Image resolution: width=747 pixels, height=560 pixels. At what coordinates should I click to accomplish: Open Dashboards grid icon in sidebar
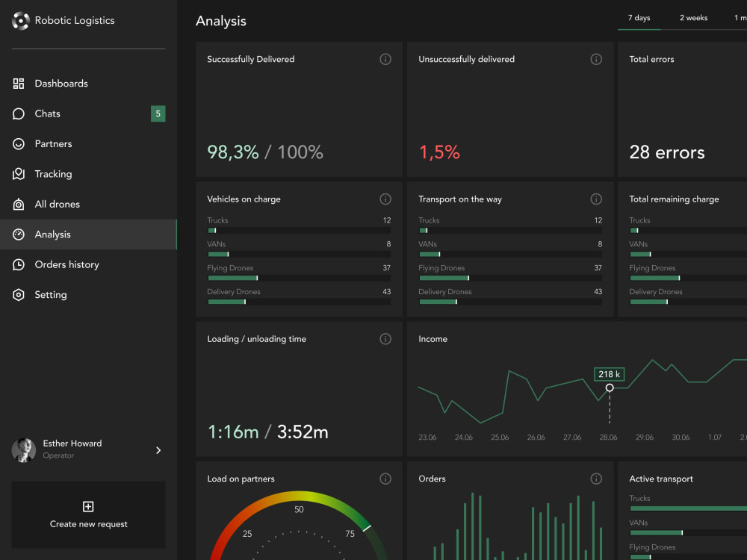19,84
